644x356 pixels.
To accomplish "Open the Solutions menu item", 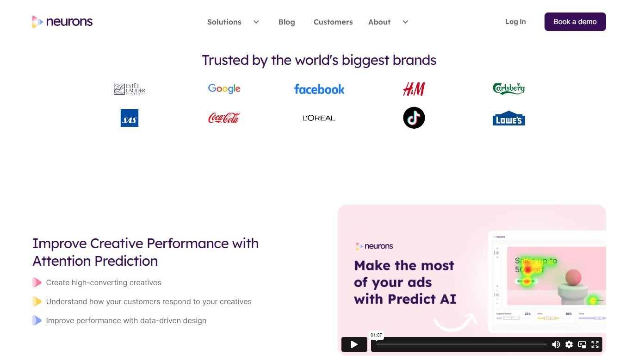I will point(224,22).
